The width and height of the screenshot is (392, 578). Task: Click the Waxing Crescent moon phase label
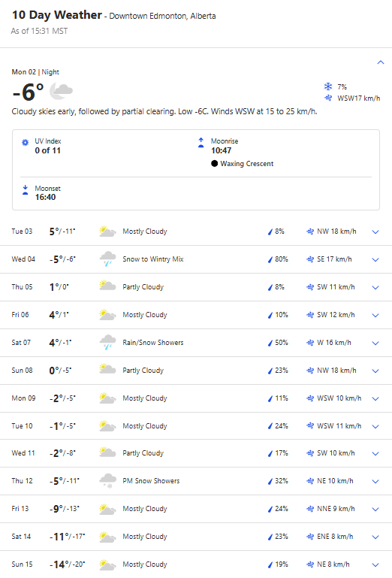coord(247,164)
